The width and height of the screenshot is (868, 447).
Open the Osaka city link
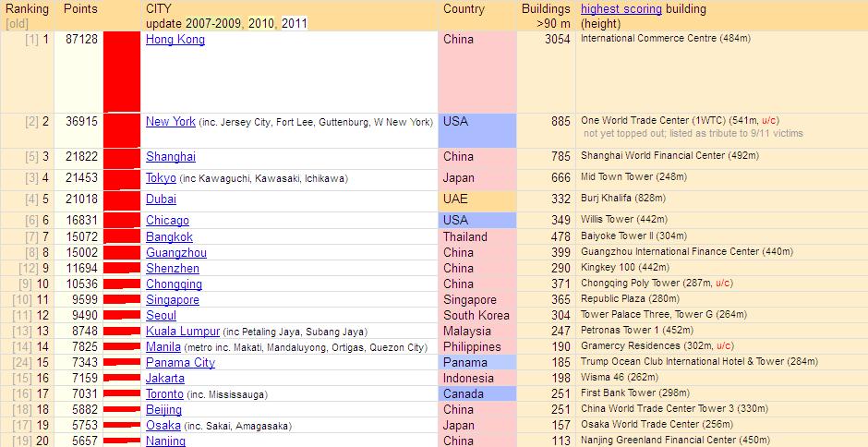163,426
